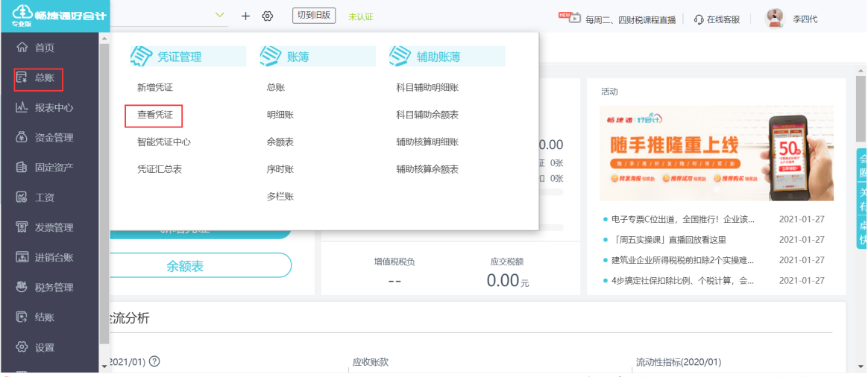The width and height of the screenshot is (868, 377).
Task: Click the 应收账款 label
Action: [371, 362]
